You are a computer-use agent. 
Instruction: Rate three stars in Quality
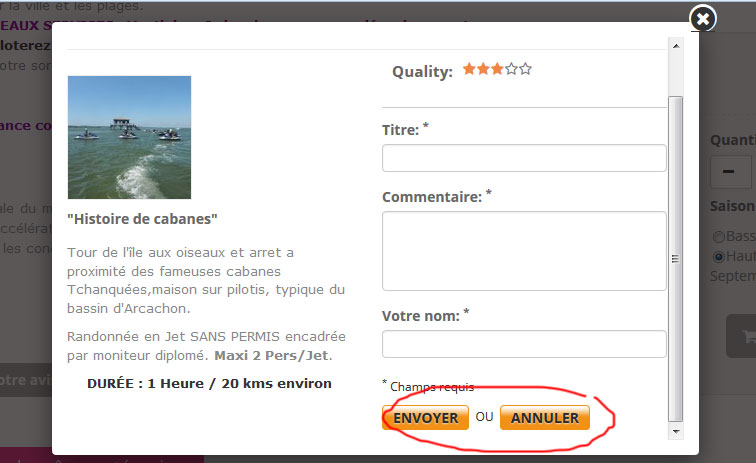[497, 69]
